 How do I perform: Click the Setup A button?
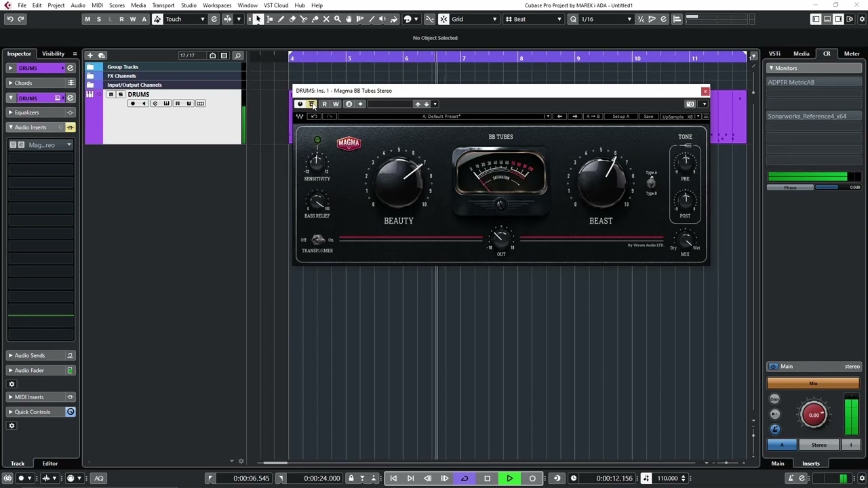point(620,117)
